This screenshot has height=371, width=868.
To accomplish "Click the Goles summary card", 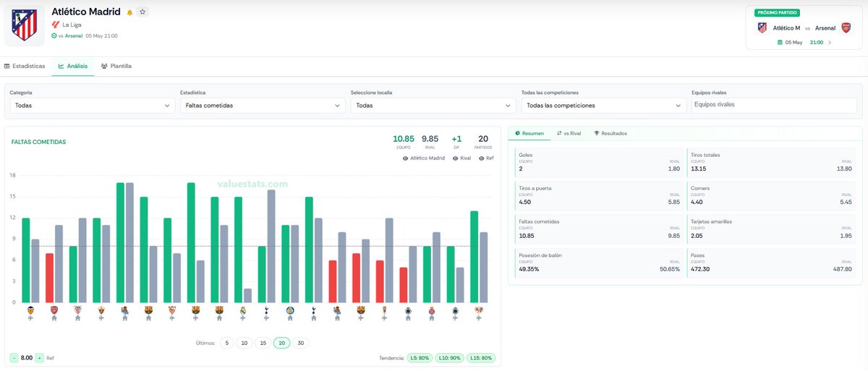I will click(600, 162).
